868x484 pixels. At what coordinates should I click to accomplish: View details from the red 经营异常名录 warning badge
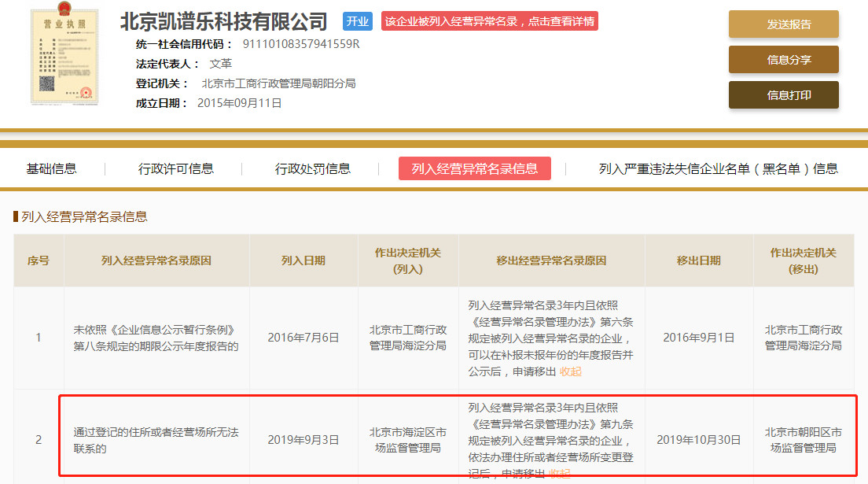pyautogui.click(x=490, y=21)
